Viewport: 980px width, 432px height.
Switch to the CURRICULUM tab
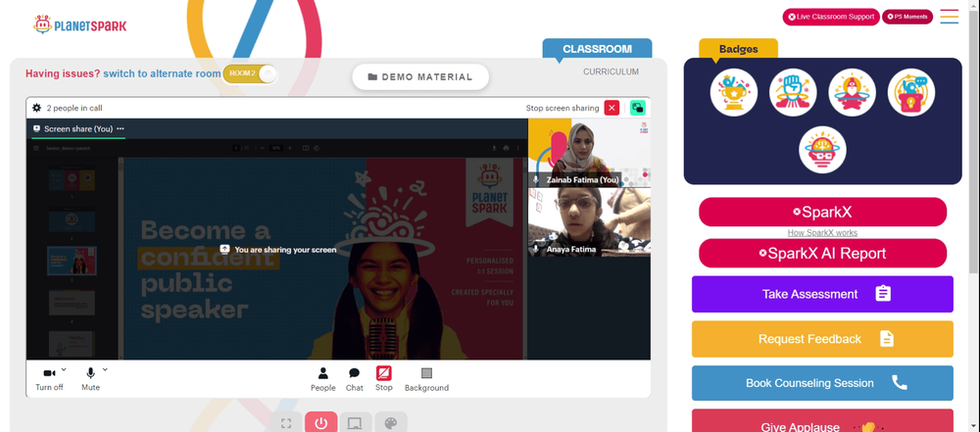pos(611,72)
